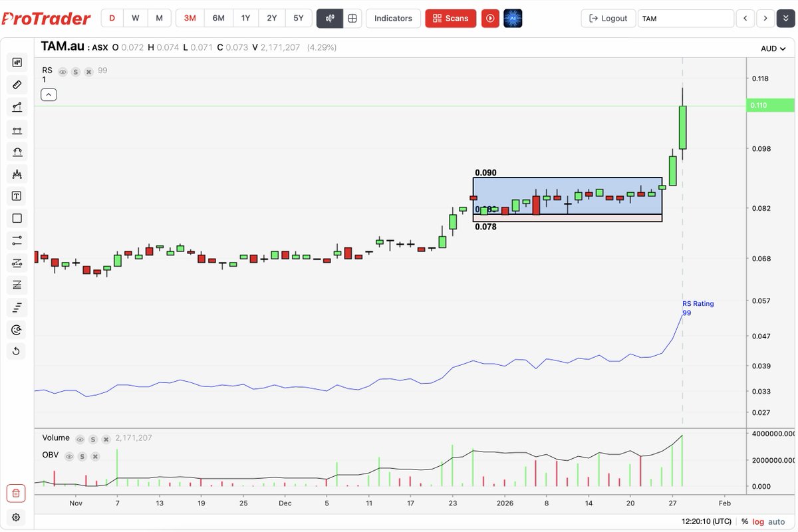This screenshot has width=798, height=532.
Task: Toggle log scale mode
Action: pos(759,522)
